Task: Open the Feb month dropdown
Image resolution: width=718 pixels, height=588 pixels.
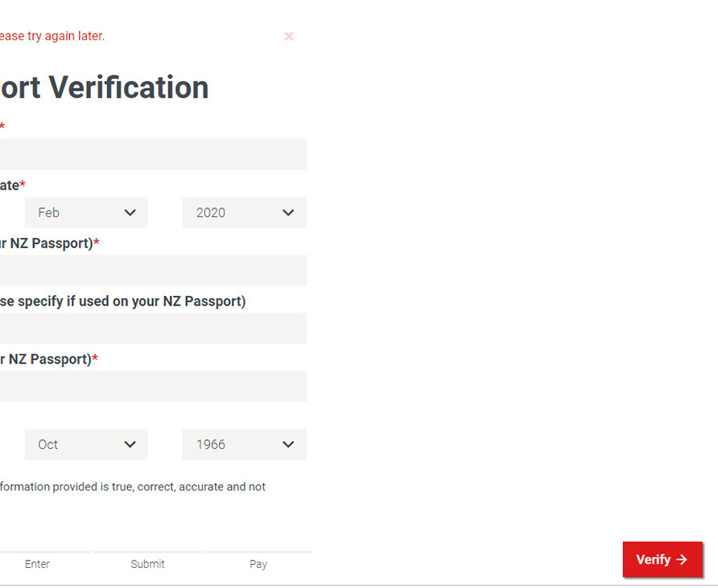Action: tap(86, 212)
